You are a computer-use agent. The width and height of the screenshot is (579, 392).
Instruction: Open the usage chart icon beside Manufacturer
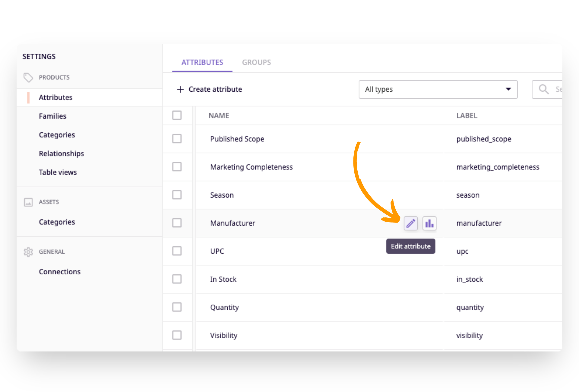coord(429,223)
